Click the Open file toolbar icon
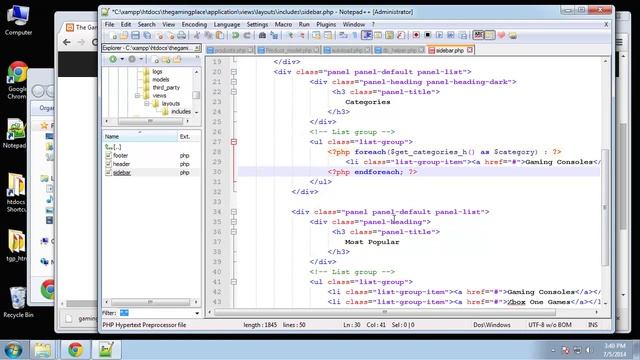The height and width of the screenshot is (360, 640). point(123,36)
